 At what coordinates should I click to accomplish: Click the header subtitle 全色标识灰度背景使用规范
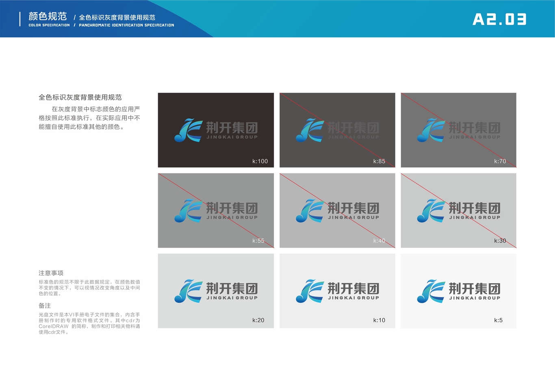coord(117,17)
